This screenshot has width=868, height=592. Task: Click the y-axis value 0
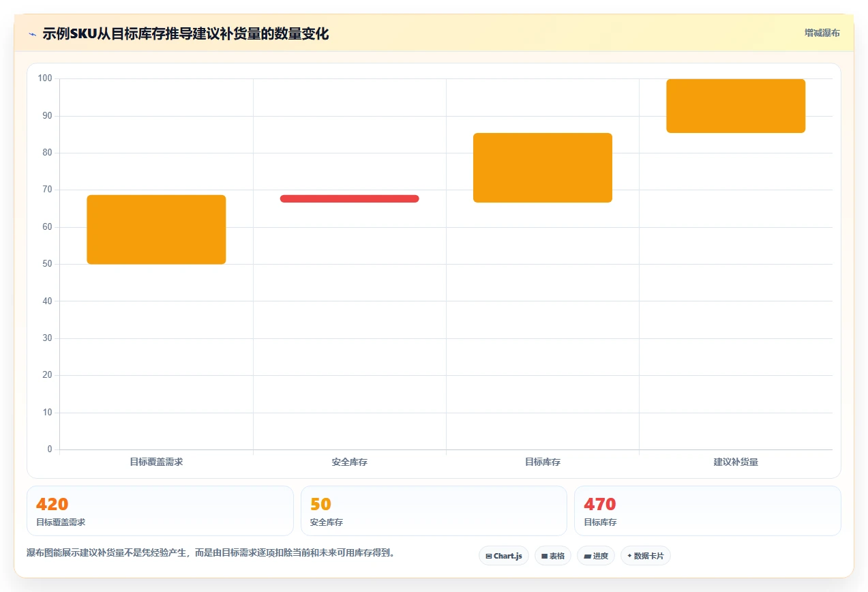coord(50,449)
